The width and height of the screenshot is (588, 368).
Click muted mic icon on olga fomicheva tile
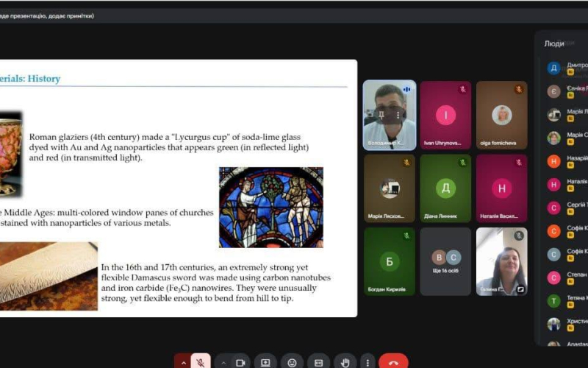click(x=519, y=89)
